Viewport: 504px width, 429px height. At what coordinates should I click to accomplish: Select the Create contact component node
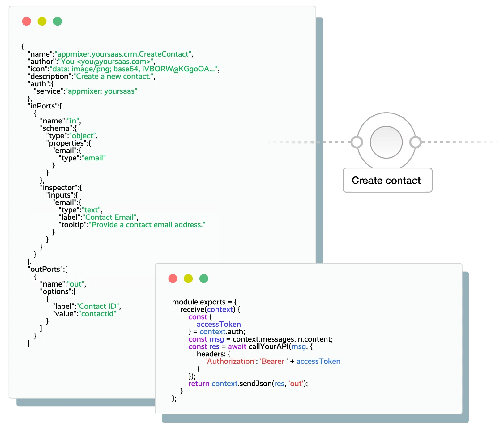pyautogui.click(x=386, y=142)
